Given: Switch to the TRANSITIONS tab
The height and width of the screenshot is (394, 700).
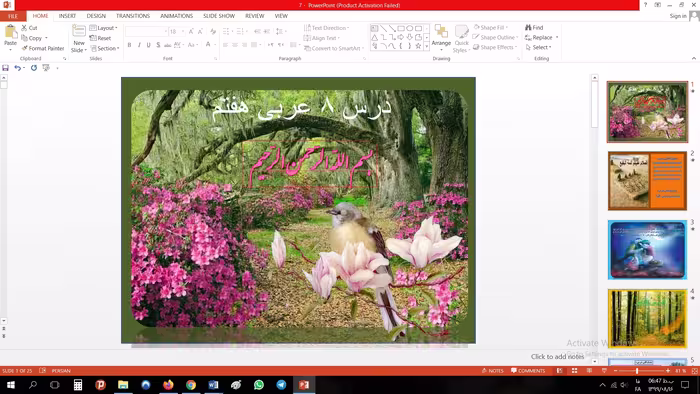Looking at the screenshot, I should tap(133, 16).
